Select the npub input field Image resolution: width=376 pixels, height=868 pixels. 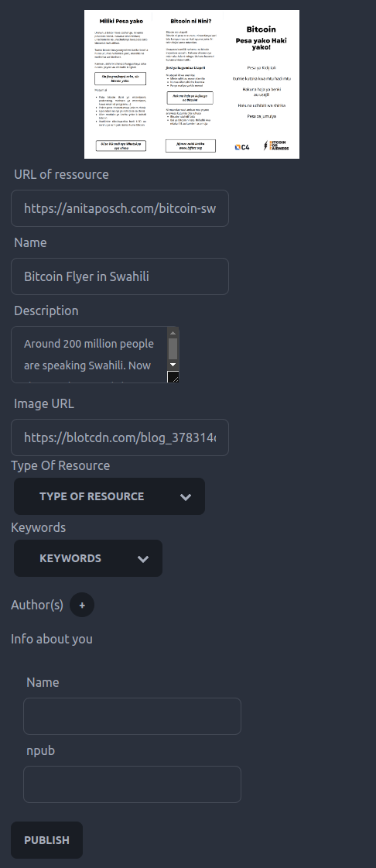[132, 784]
